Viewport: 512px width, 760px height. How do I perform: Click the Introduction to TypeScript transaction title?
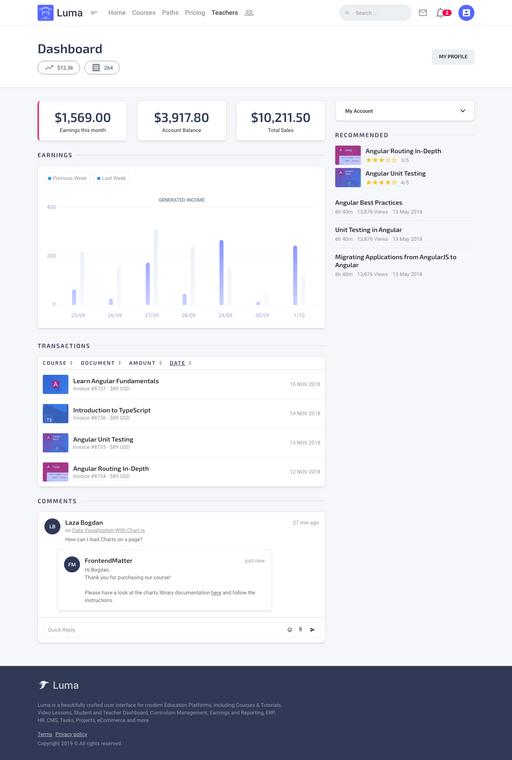[112, 410]
